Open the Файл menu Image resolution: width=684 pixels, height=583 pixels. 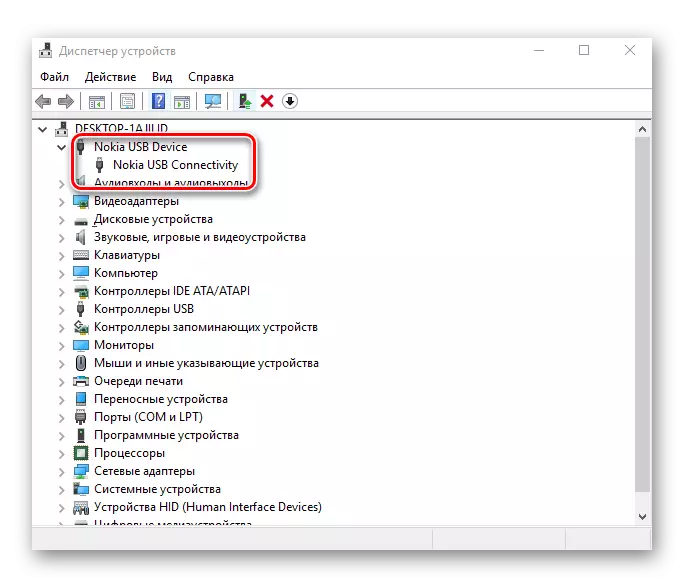coord(55,77)
